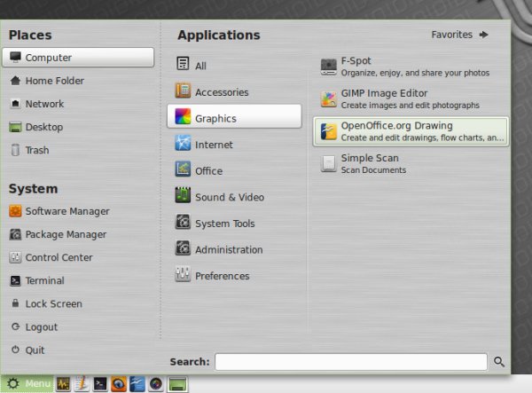
Task: Select the Internet category
Action: pos(214,145)
